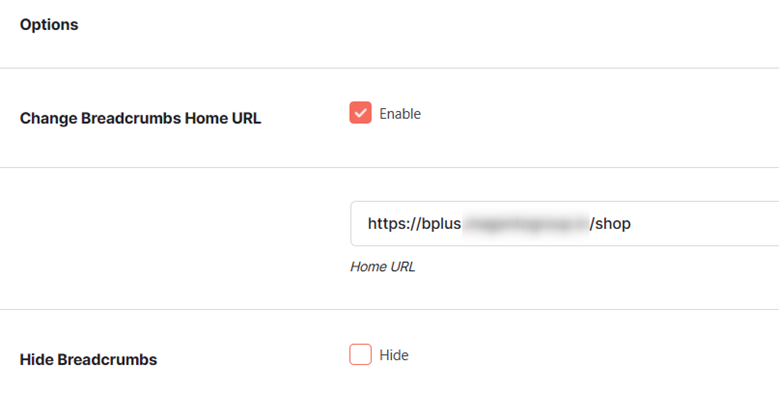Uncheck the Enable checkbox for Breadcrumbs Home URL
The height and width of the screenshot is (393, 779).
pyautogui.click(x=360, y=112)
